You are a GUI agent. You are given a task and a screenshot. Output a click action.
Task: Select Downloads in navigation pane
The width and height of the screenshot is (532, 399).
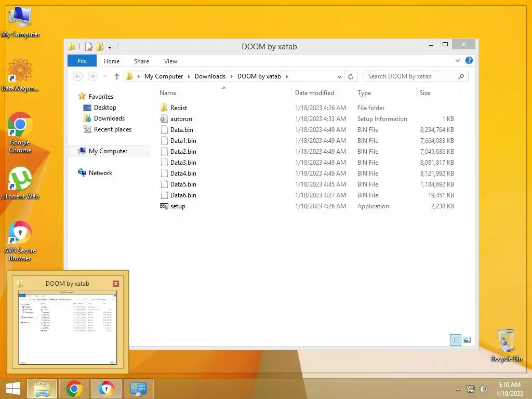(x=109, y=118)
